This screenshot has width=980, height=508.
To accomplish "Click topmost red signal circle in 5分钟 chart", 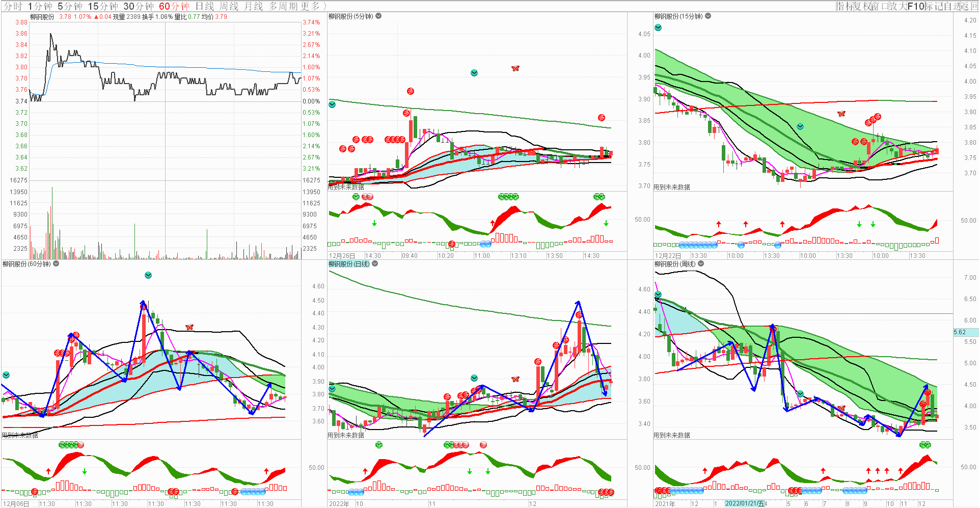I will point(411,91).
